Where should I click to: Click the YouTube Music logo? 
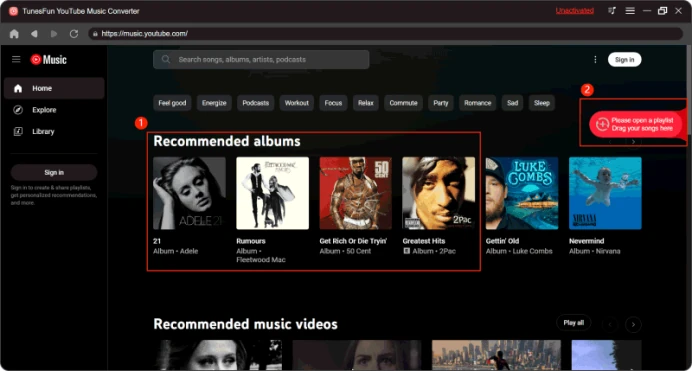[x=49, y=60]
